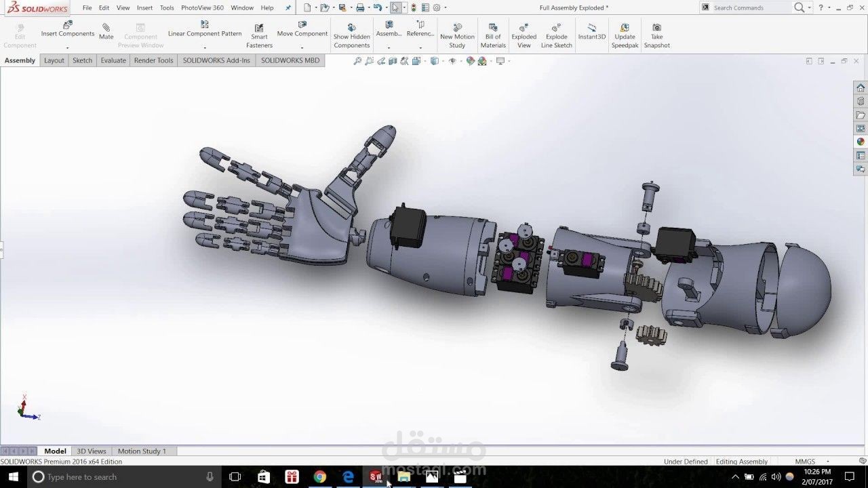Pin the menu bar

(x=288, y=7)
